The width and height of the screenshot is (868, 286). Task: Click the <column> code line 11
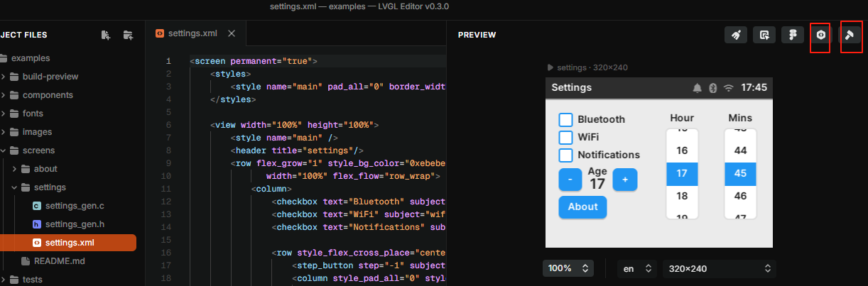(271, 189)
